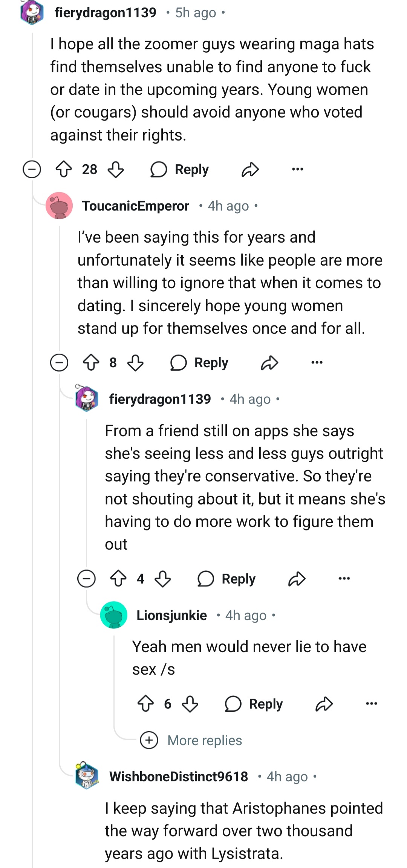
Task: Upvote Lionsjunkie's comment
Action: (x=145, y=704)
